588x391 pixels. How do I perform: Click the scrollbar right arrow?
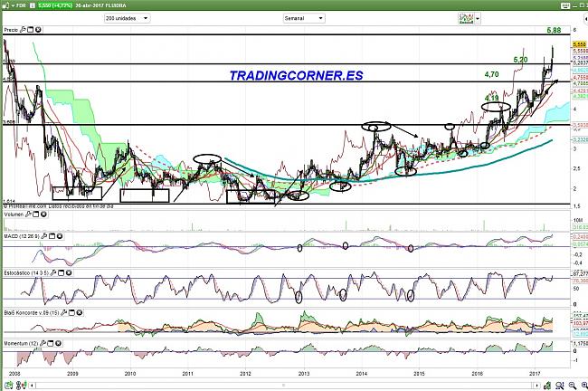(537, 386)
